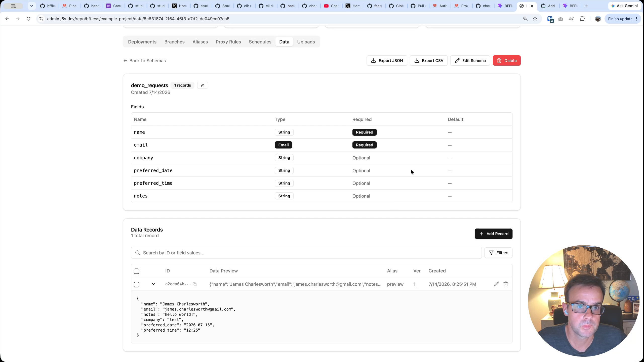This screenshot has height=362, width=644.
Task: Tick the select-all records checkbox in header
Action: (x=137, y=271)
